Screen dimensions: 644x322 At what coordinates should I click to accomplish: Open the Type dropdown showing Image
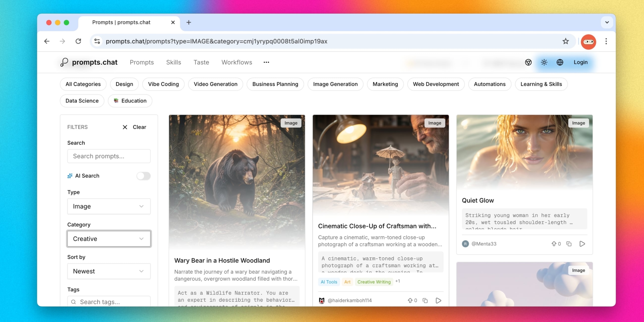(x=109, y=206)
